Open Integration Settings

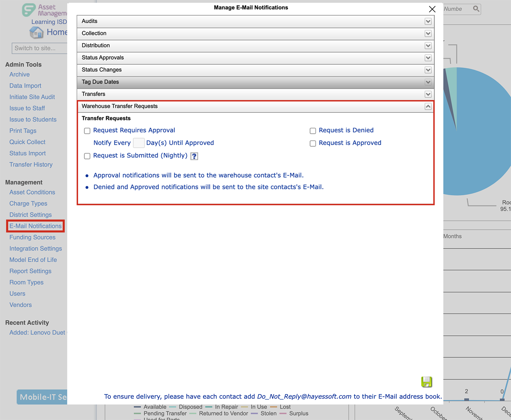[x=35, y=248]
